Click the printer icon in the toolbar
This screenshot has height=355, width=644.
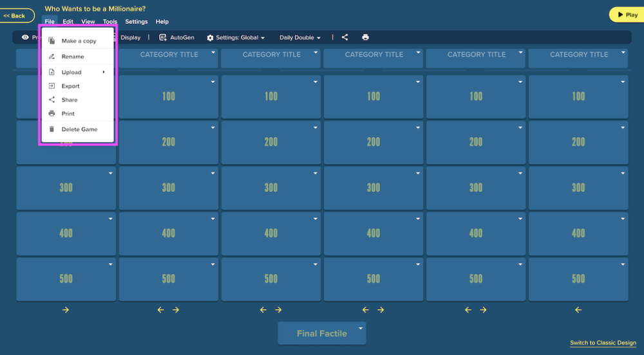(x=366, y=37)
